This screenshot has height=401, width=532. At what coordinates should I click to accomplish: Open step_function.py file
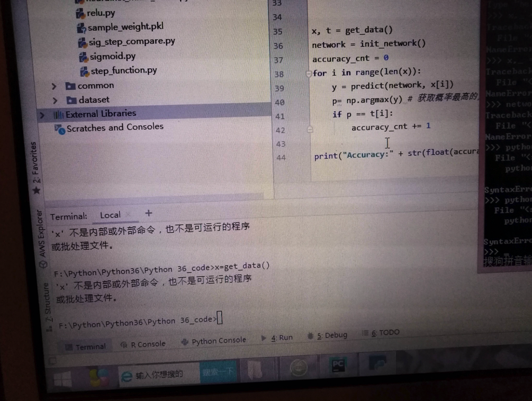click(124, 70)
